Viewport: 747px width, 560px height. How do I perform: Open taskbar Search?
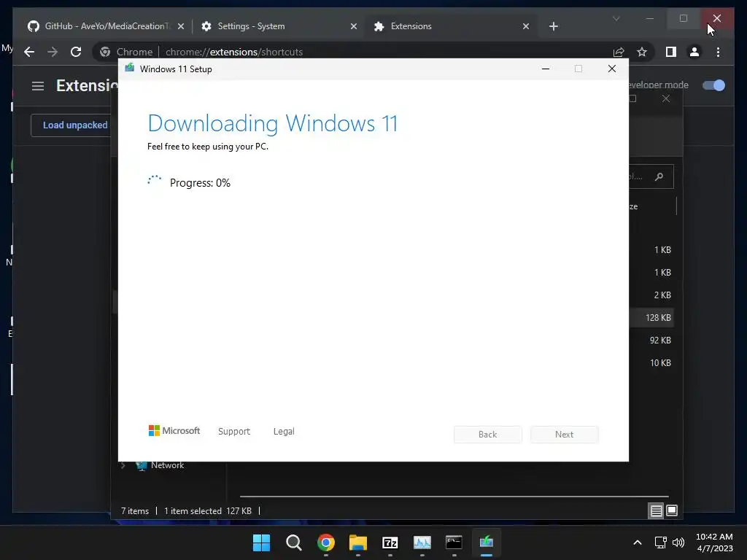pos(293,542)
